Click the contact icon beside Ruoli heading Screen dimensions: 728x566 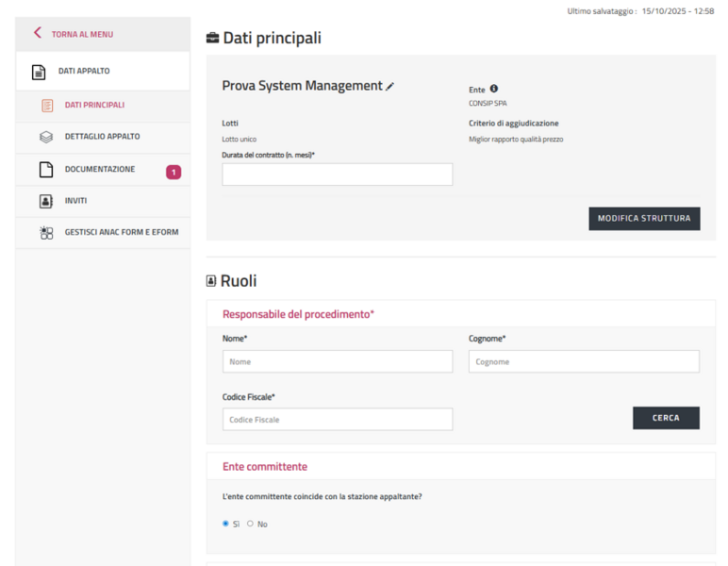[211, 281]
